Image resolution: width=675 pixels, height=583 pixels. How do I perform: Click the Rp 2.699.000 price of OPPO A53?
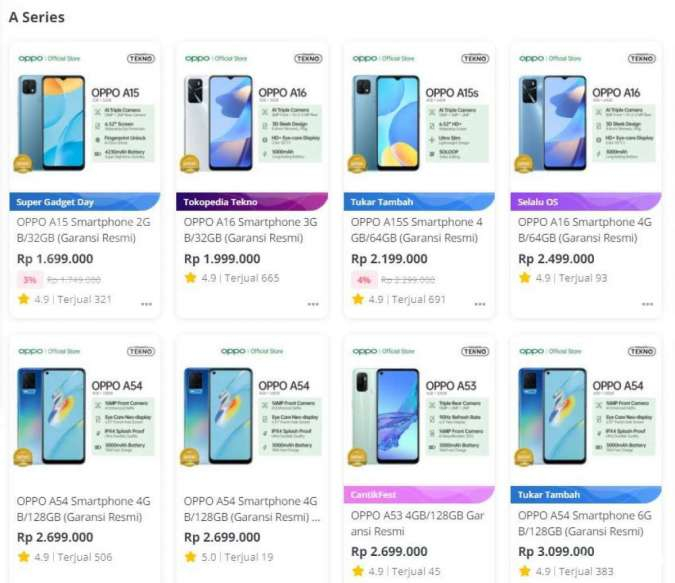389,552
